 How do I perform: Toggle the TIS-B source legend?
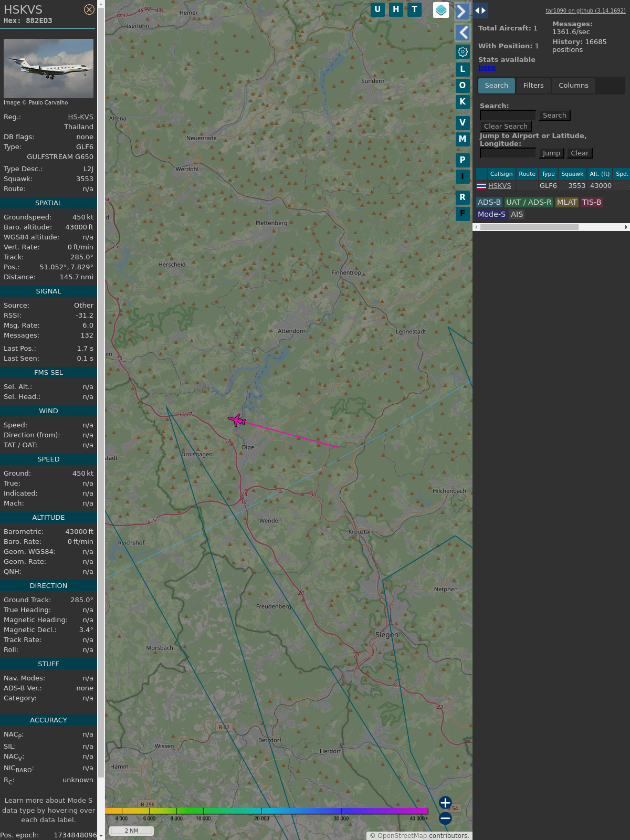592,203
